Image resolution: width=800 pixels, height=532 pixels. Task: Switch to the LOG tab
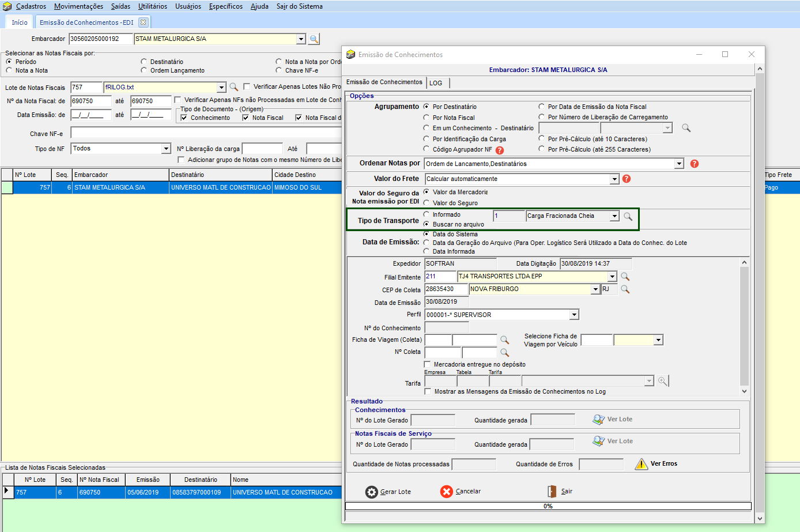point(436,83)
